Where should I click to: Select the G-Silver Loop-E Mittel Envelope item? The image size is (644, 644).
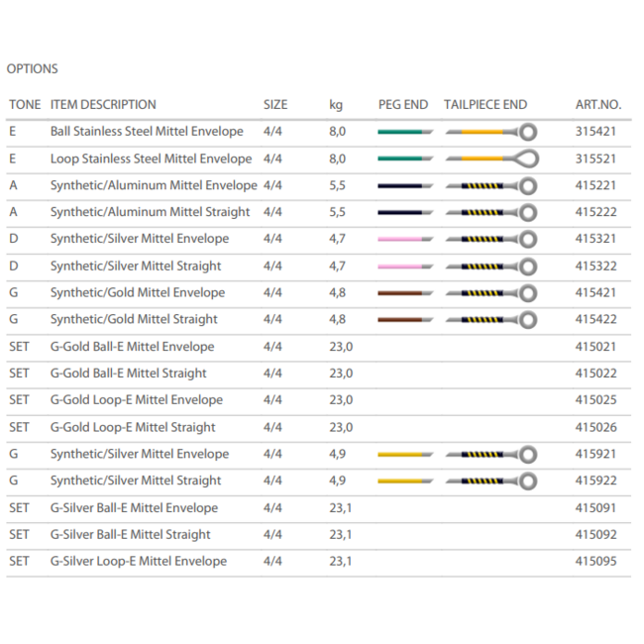(x=138, y=561)
